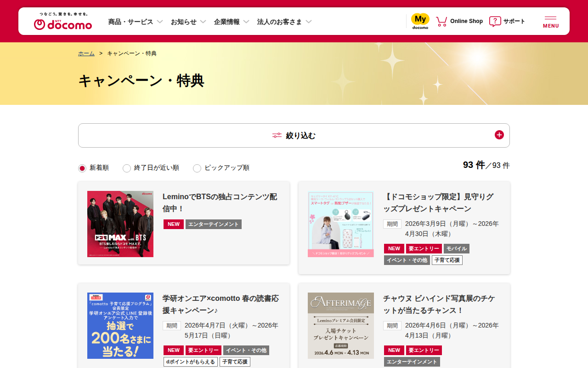Image resolution: width=588 pixels, height=368 pixels.
Task: Open LeminoでBTSの独占コンテンツ配信中 campaign title
Action: (x=220, y=203)
